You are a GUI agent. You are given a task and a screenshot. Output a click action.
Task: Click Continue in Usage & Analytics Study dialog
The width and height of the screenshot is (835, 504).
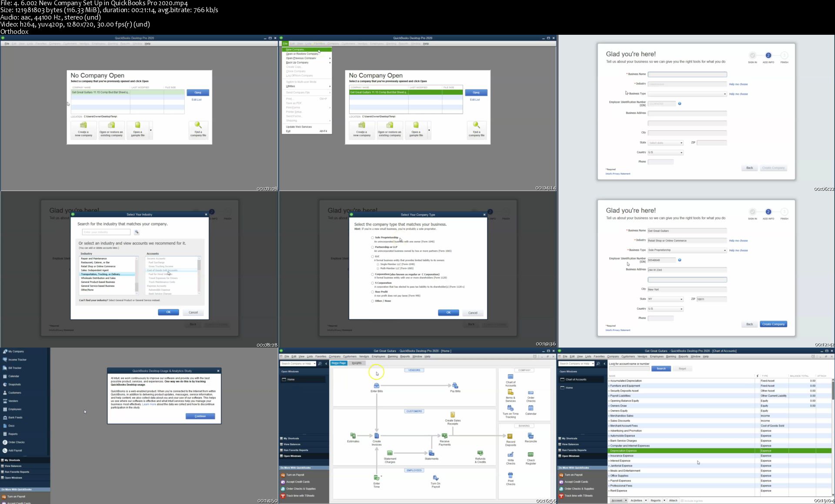tap(200, 417)
